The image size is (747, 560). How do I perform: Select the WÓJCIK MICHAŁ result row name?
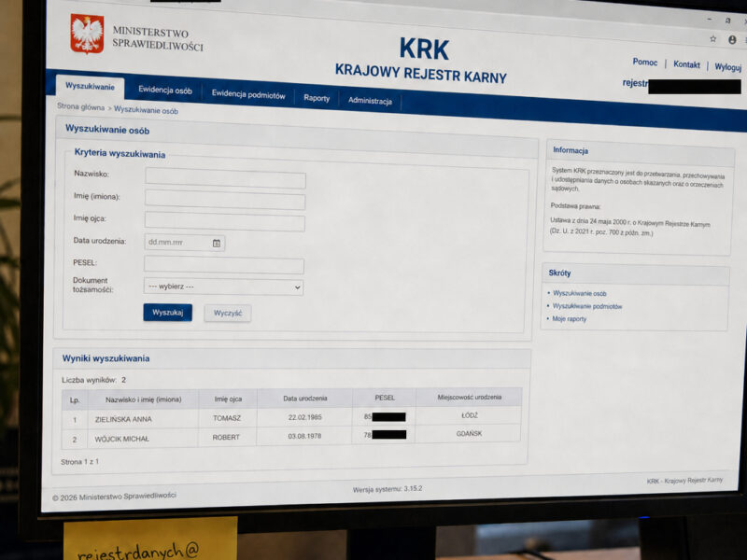click(122, 439)
